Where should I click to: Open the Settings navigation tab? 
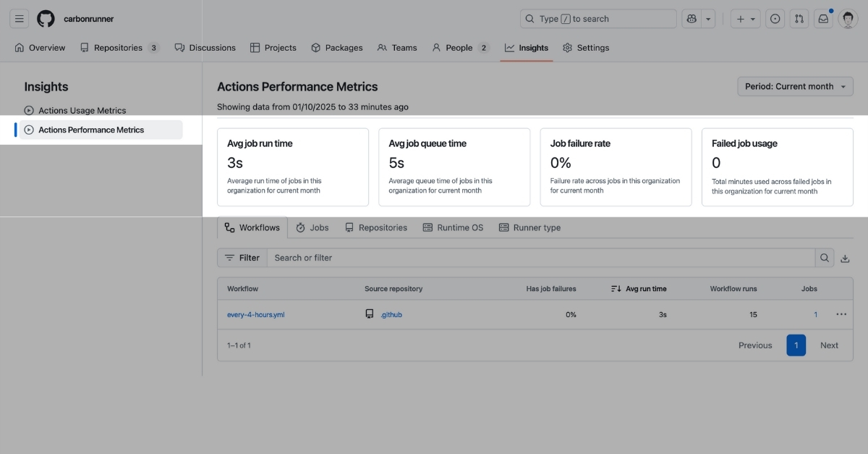[586, 48]
